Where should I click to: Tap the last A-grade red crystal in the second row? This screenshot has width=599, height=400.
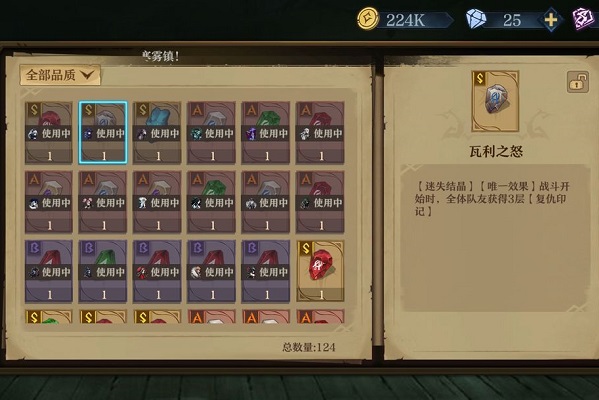click(x=320, y=202)
